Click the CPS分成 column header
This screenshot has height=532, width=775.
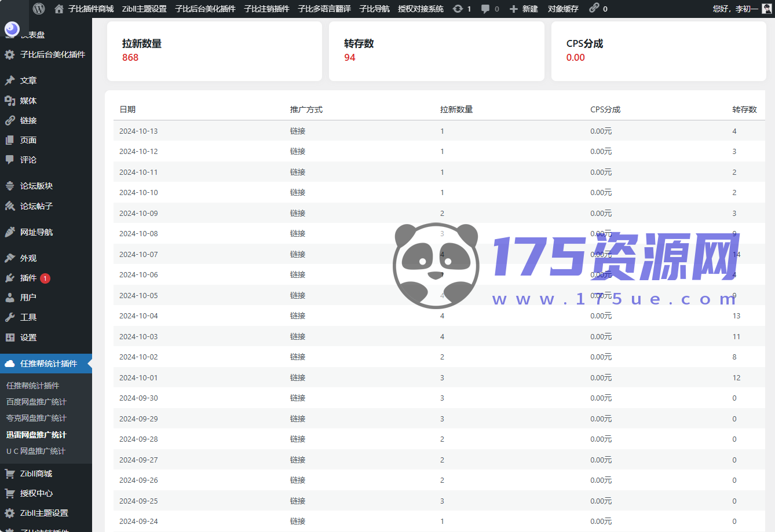click(605, 109)
